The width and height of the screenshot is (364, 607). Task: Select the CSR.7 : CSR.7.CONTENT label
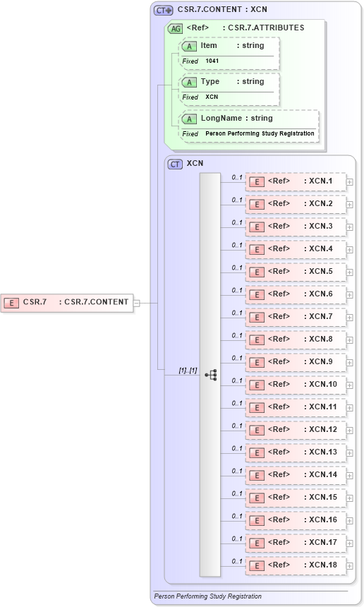tap(75, 302)
